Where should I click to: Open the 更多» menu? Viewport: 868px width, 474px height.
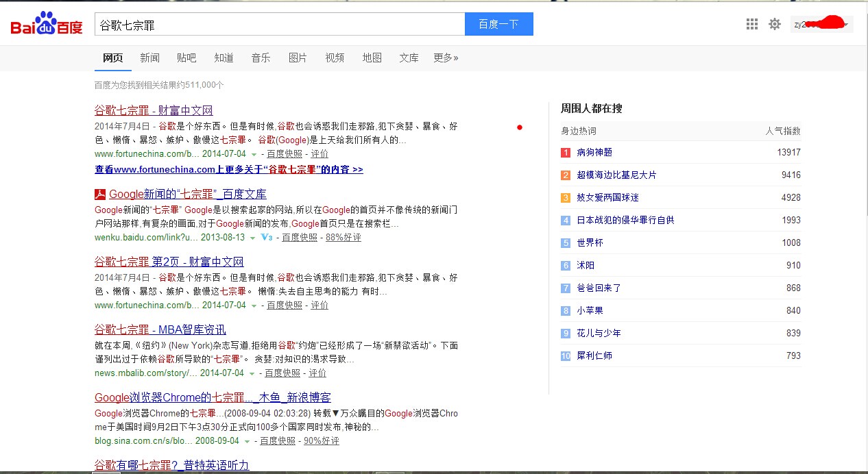446,58
